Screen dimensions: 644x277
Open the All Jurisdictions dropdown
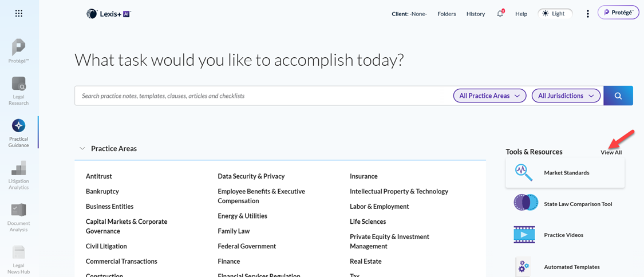(x=566, y=96)
